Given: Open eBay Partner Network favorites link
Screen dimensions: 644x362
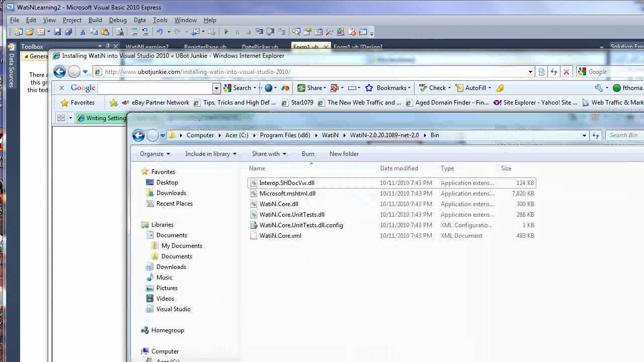Looking at the screenshot, I should tap(155, 103).
